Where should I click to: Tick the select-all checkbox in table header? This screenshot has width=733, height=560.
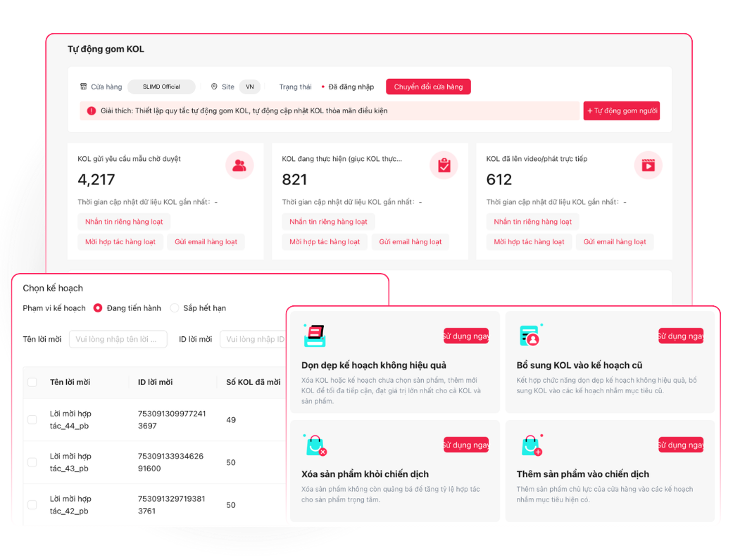32,382
